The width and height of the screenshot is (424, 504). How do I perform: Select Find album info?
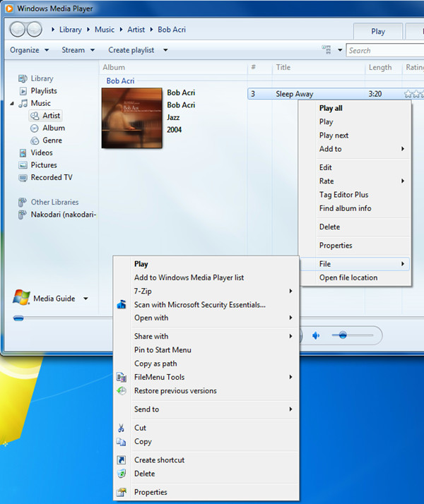coord(345,208)
